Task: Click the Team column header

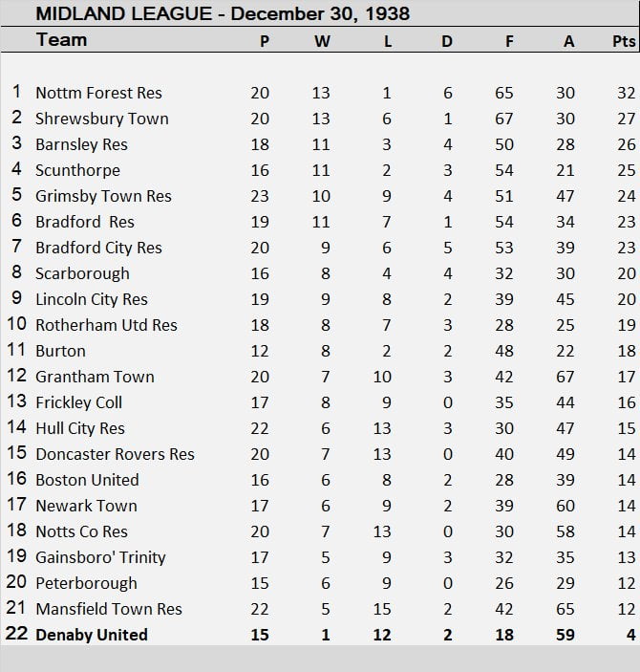Action: 61,40
